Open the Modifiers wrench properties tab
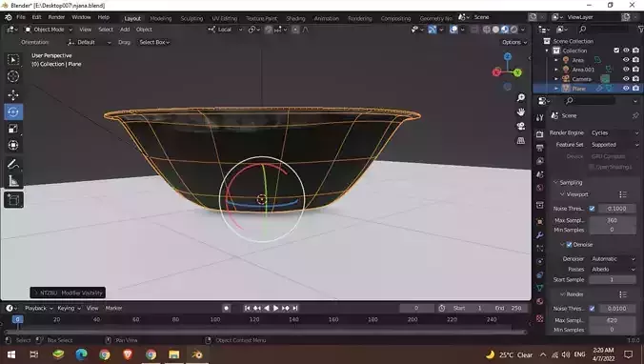Viewport: 644px width, 364px height. tap(539, 235)
